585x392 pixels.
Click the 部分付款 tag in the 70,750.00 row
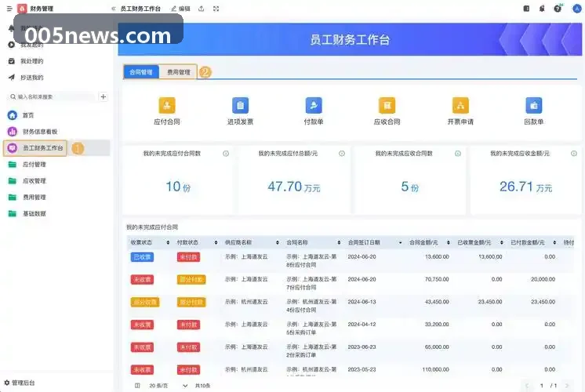click(x=191, y=280)
